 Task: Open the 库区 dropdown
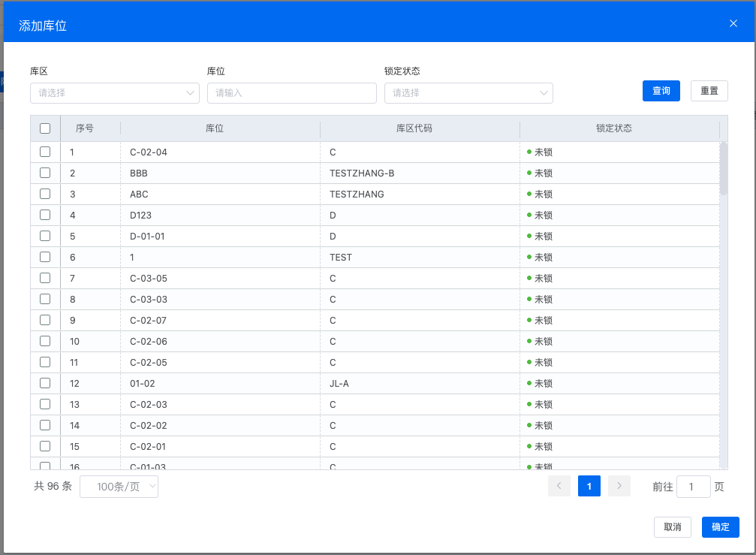(x=114, y=93)
